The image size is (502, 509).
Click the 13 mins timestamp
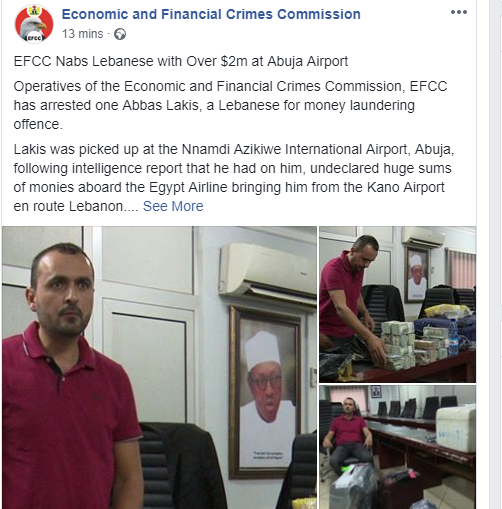(83, 34)
